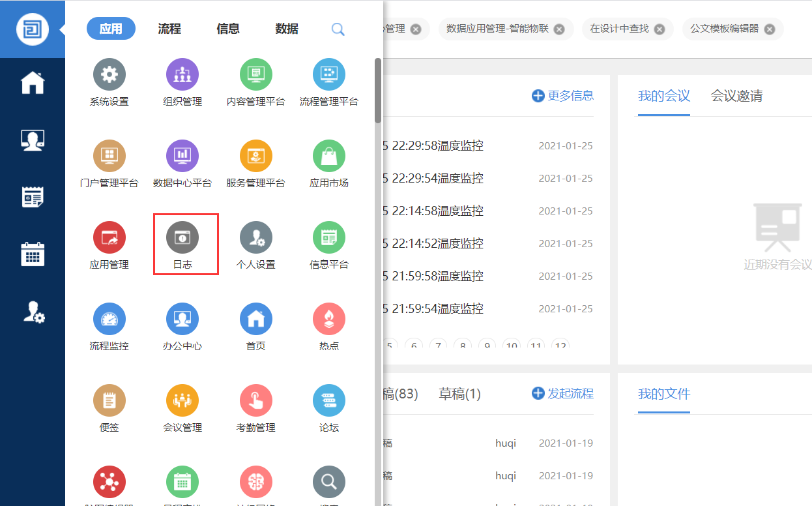
Task: Open the 便签 app
Action: point(109,408)
